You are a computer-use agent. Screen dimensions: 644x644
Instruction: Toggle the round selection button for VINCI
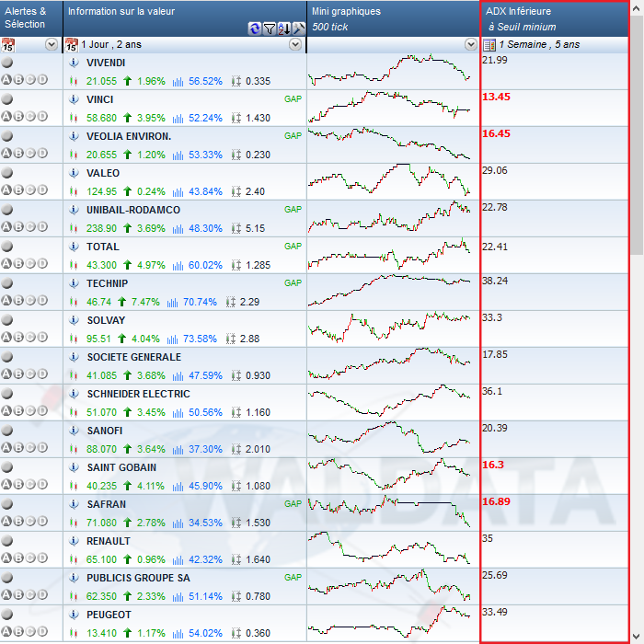[7, 99]
